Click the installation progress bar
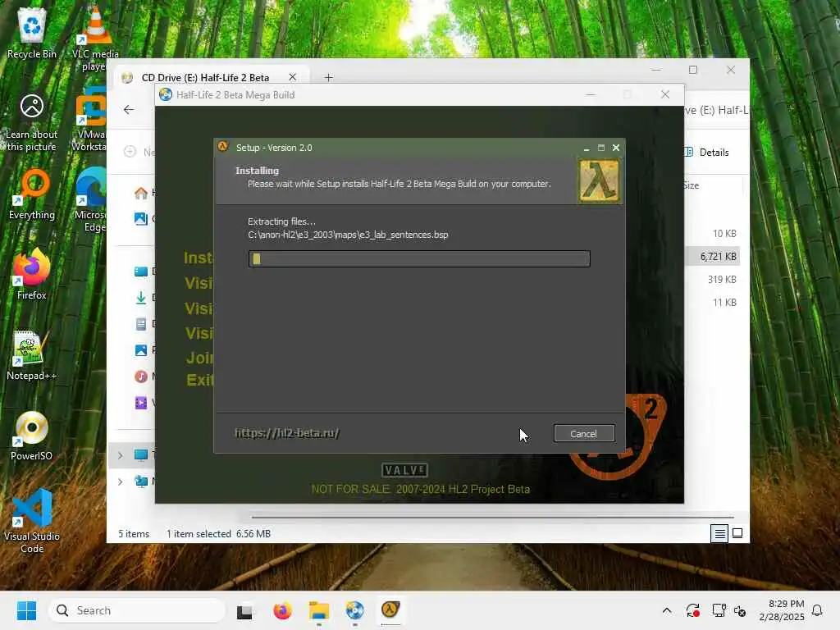Image resolution: width=840 pixels, height=630 pixels. click(419, 258)
